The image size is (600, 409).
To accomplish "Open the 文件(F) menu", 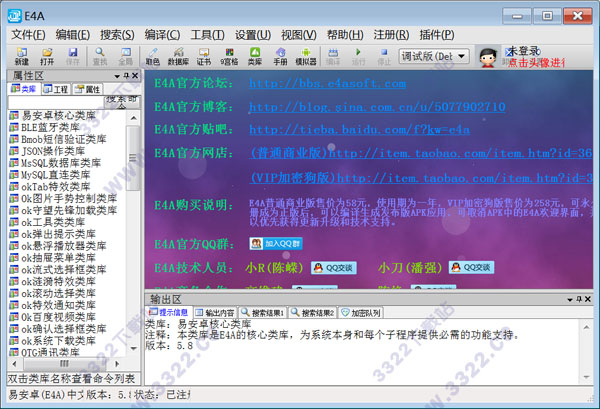I will [28, 35].
